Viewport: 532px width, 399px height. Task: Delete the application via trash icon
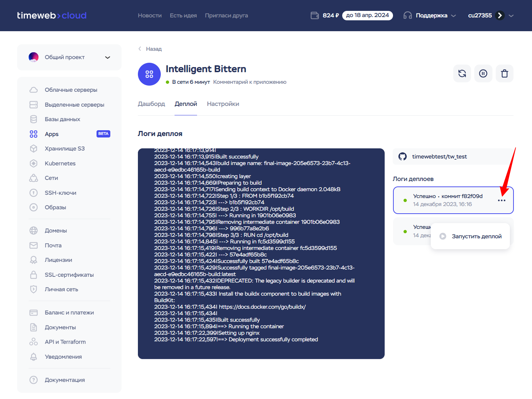click(504, 73)
